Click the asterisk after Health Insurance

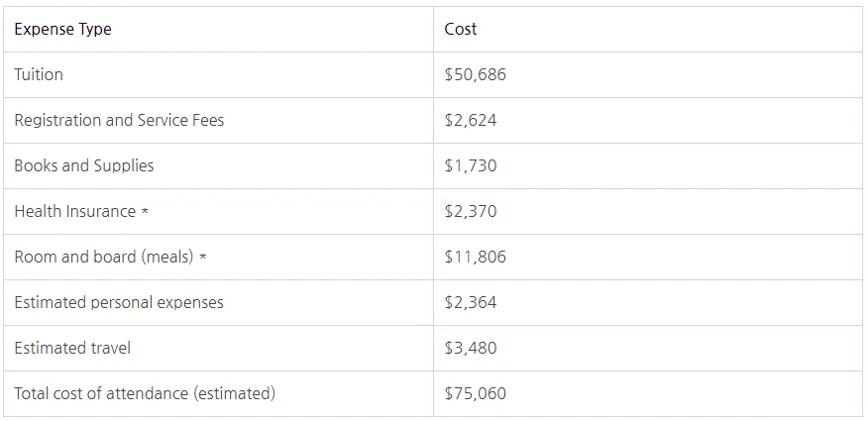click(x=145, y=213)
